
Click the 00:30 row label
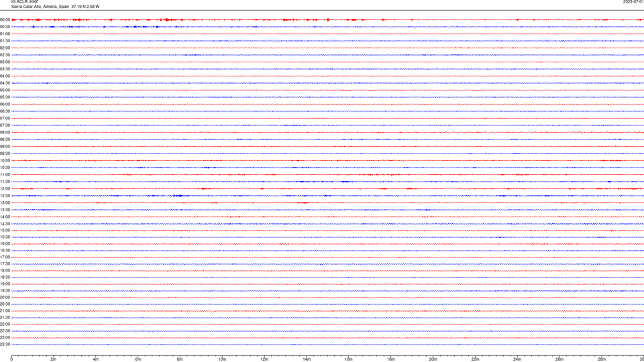coord(5,27)
